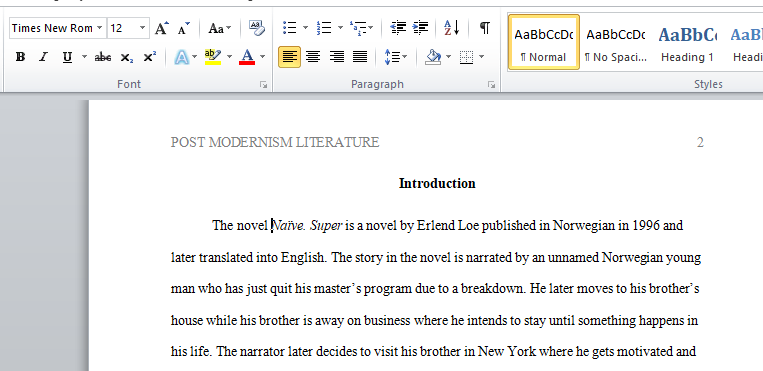The width and height of the screenshot is (763, 371).
Task: Apply yellow text highlight color
Action: tap(213, 57)
